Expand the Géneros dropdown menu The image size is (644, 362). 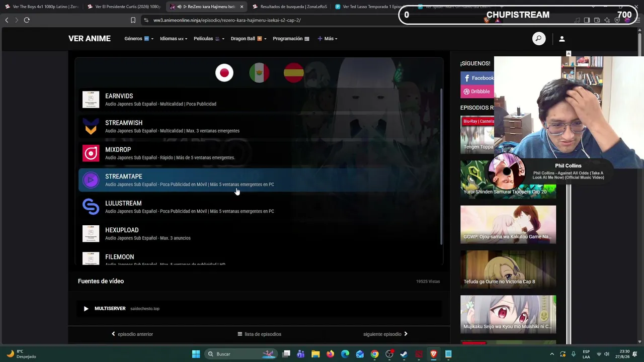pyautogui.click(x=139, y=39)
